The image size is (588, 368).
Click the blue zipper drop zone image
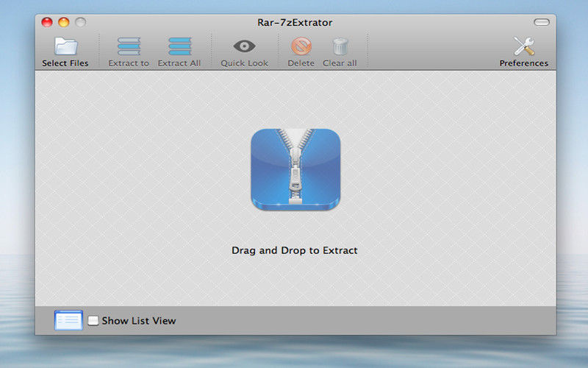[x=295, y=169]
